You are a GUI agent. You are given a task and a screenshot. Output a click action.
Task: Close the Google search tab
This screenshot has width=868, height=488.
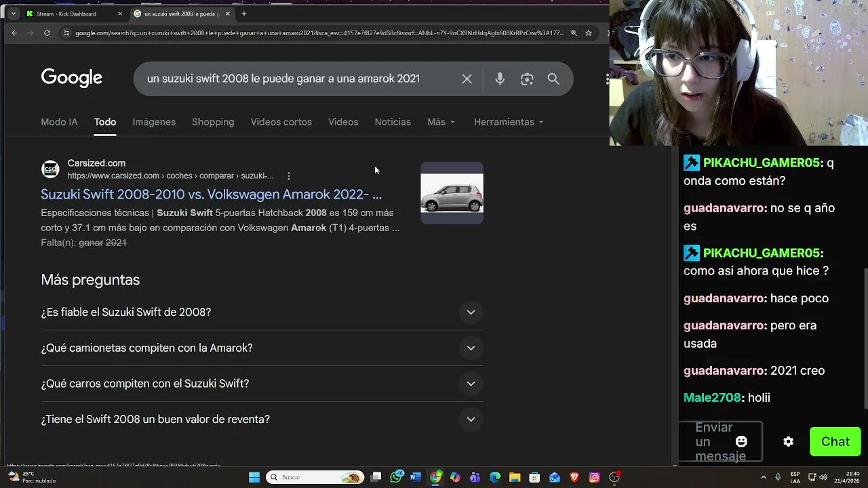click(x=228, y=14)
